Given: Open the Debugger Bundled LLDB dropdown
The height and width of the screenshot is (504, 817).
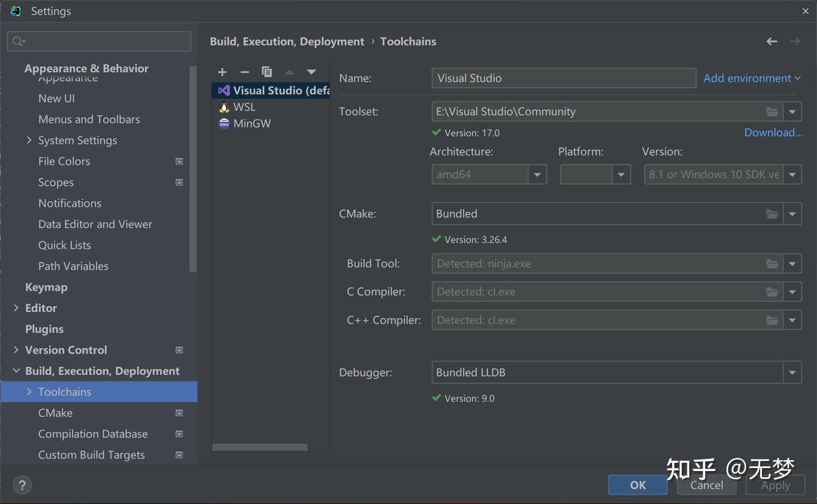Looking at the screenshot, I should (792, 372).
